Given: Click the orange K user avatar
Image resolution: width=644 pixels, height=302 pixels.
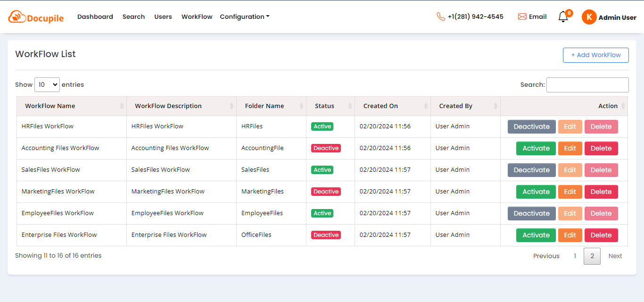Looking at the screenshot, I should tap(589, 17).
